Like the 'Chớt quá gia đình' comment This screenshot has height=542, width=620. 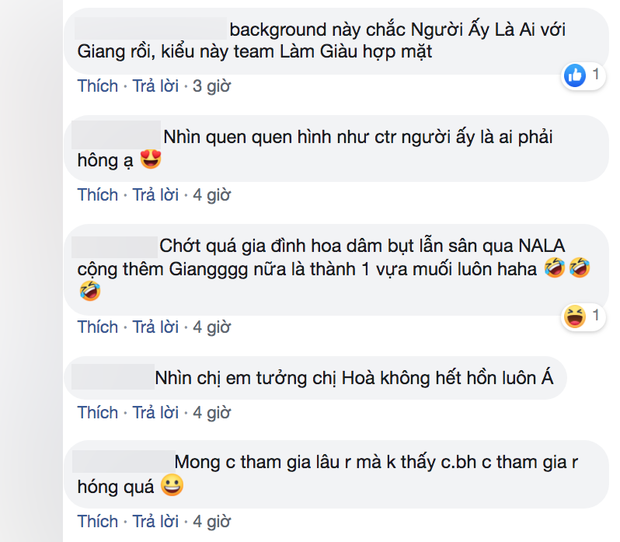[x=98, y=327]
